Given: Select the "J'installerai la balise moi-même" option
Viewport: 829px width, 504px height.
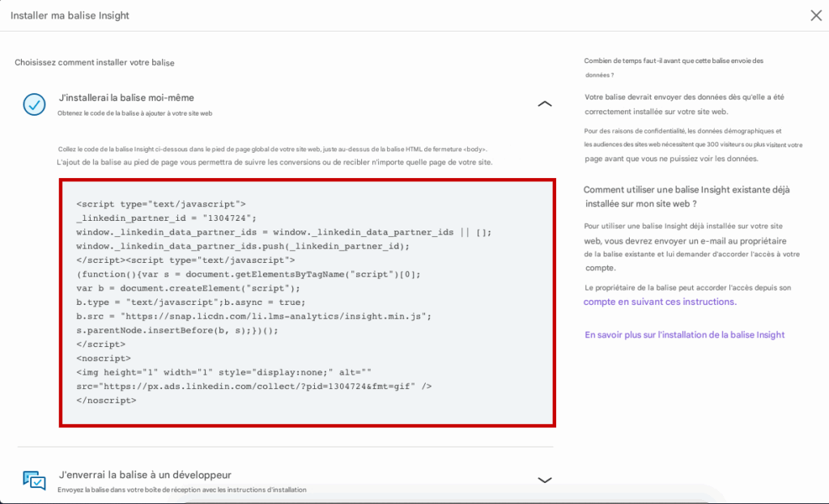Looking at the screenshot, I should (126, 98).
